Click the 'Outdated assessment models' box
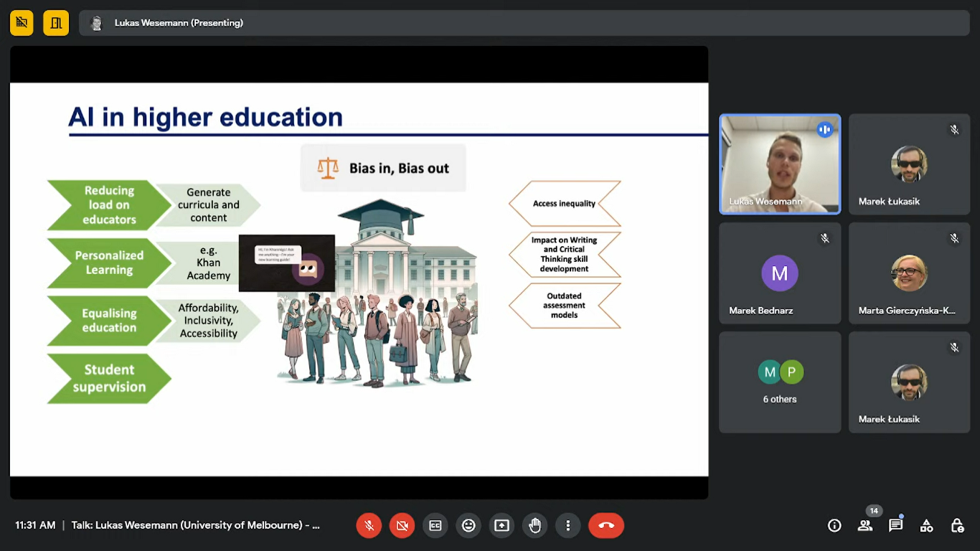This screenshot has width=980, height=551. 565,306
